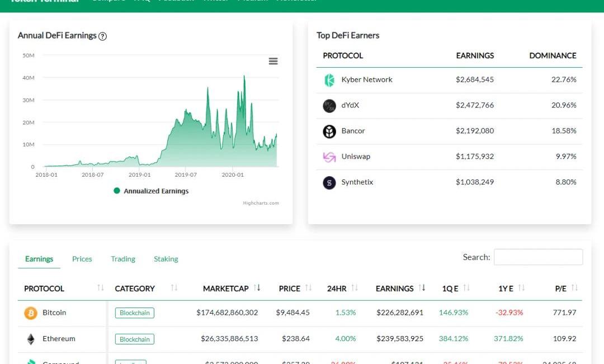Click the Ethereum diamond icon

[x=31, y=339]
